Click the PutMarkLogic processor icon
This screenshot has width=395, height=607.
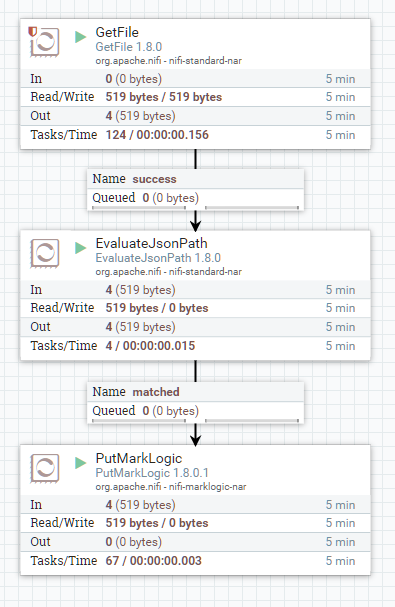click(x=45, y=468)
